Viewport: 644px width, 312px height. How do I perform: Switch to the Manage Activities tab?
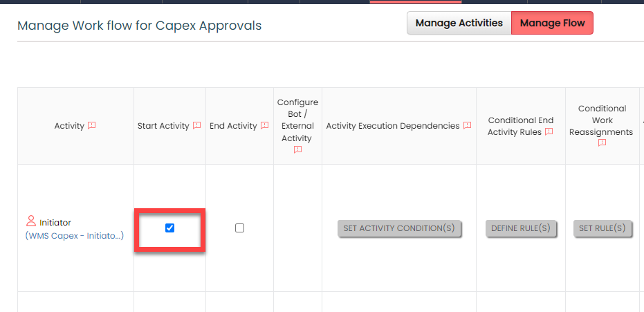[x=459, y=23]
